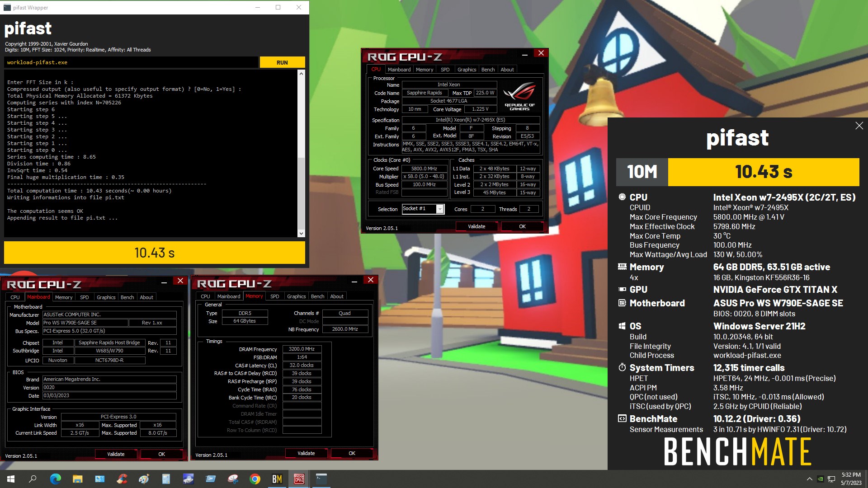Expand the Socket #1 selection dropdown

click(x=439, y=209)
